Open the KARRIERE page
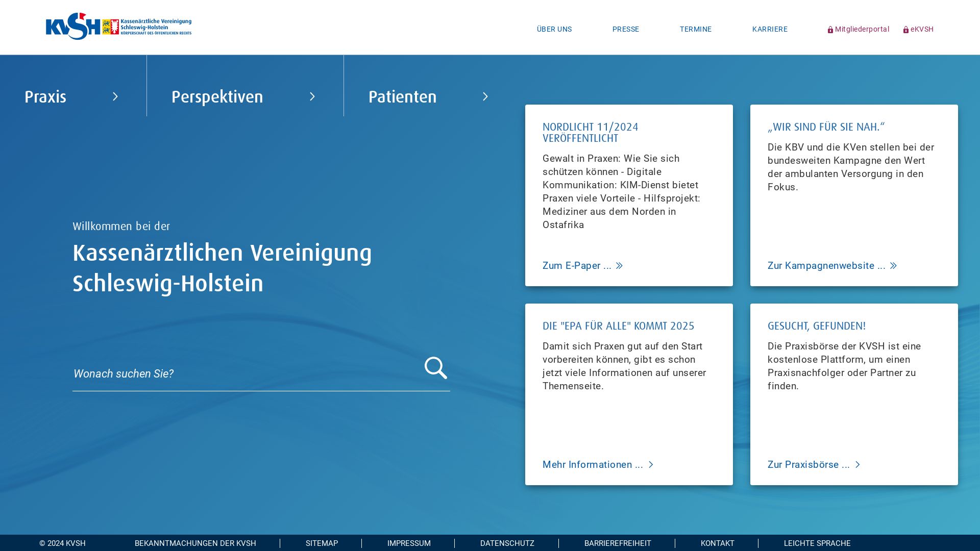This screenshot has height=551, width=980. point(770,29)
